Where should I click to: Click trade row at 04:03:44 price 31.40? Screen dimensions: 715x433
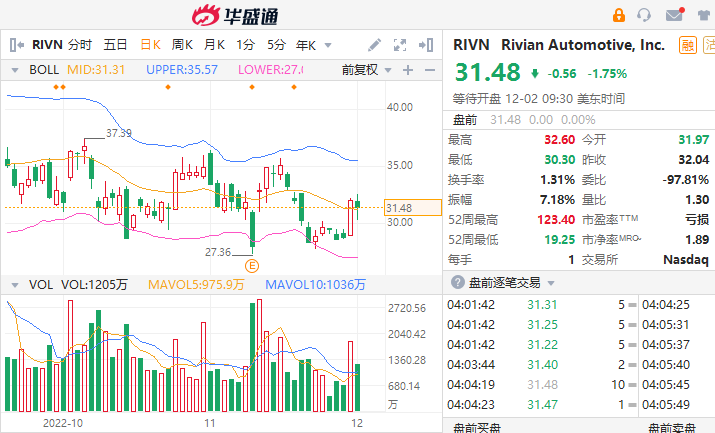click(x=542, y=365)
